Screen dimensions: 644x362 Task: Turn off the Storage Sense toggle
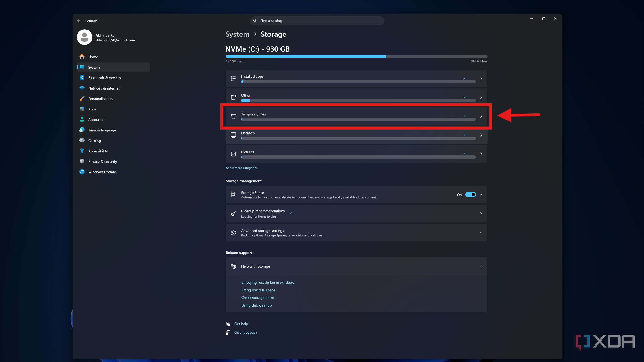(x=470, y=194)
